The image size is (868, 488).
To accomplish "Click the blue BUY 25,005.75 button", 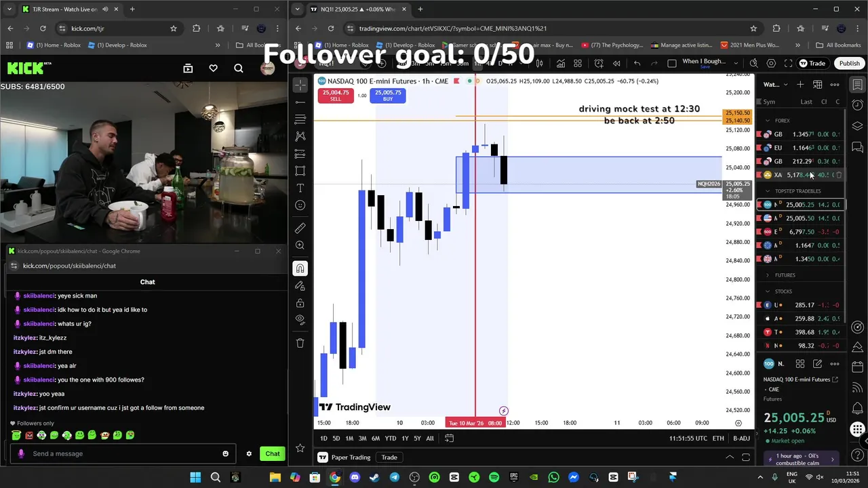I will click(388, 96).
